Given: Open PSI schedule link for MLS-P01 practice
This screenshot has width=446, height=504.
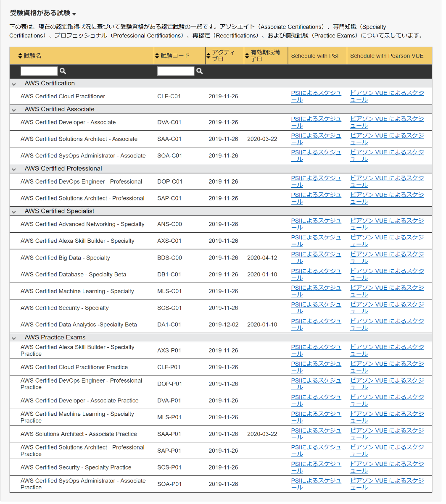Looking at the screenshot, I should 316,417.
